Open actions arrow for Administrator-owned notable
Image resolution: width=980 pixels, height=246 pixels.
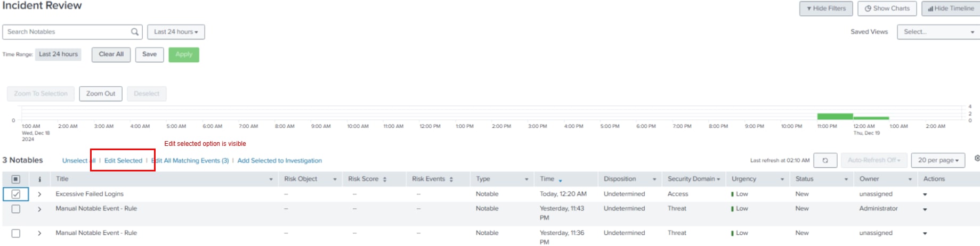click(x=925, y=210)
